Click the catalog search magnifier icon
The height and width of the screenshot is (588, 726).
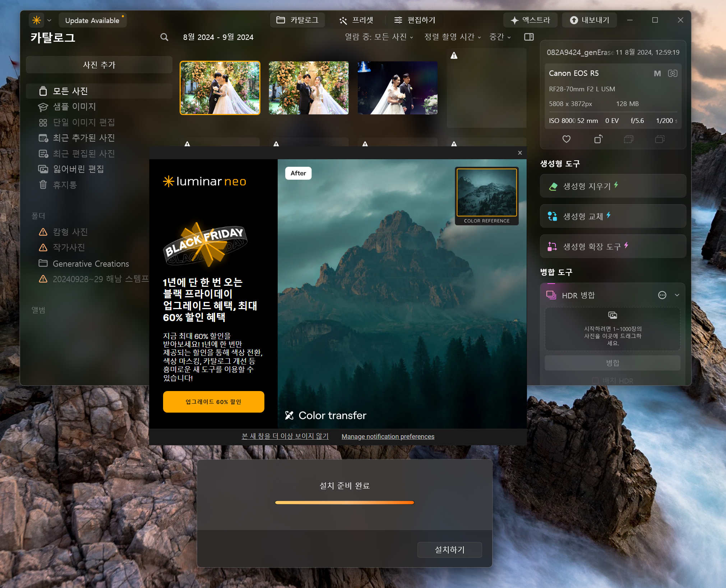click(x=164, y=37)
